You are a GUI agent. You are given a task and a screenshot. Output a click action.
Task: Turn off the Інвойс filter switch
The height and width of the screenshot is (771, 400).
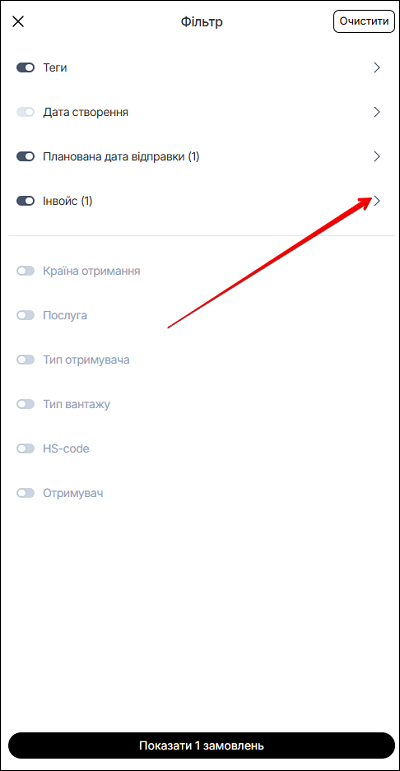coord(26,201)
